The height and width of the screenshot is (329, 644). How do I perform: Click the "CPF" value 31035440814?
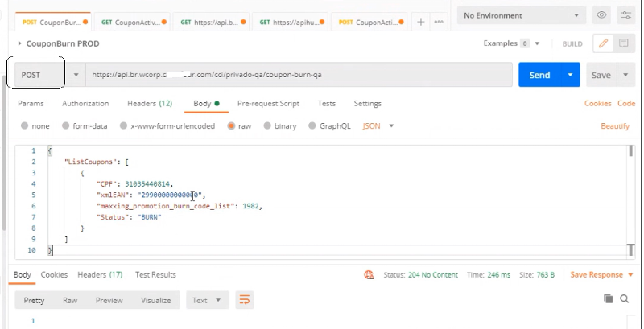click(x=147, y=183)
